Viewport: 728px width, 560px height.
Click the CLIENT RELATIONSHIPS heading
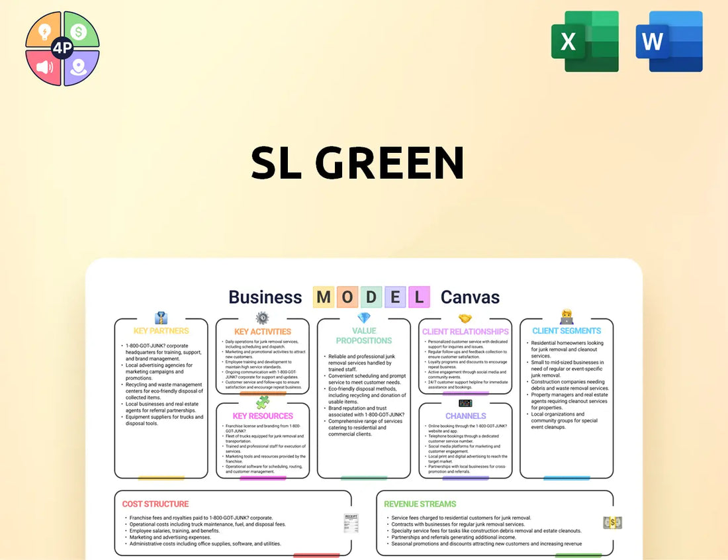click(x=465, y=332)
